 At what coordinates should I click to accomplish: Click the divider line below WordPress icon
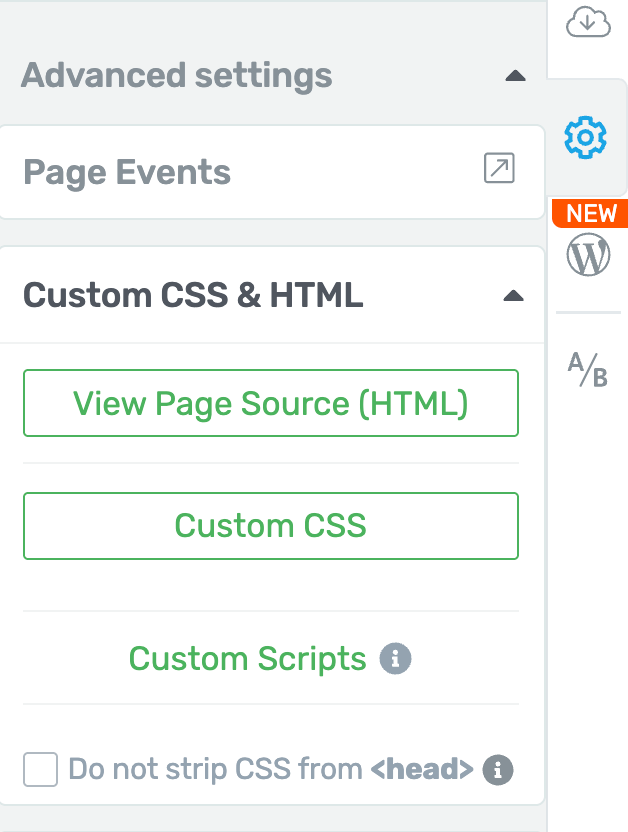(588, 313)
